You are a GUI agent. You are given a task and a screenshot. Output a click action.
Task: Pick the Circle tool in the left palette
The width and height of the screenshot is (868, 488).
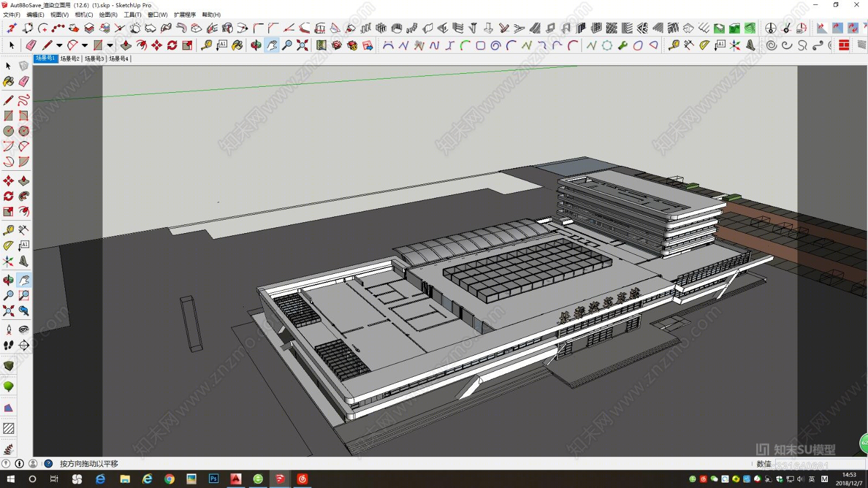[9, 131]
